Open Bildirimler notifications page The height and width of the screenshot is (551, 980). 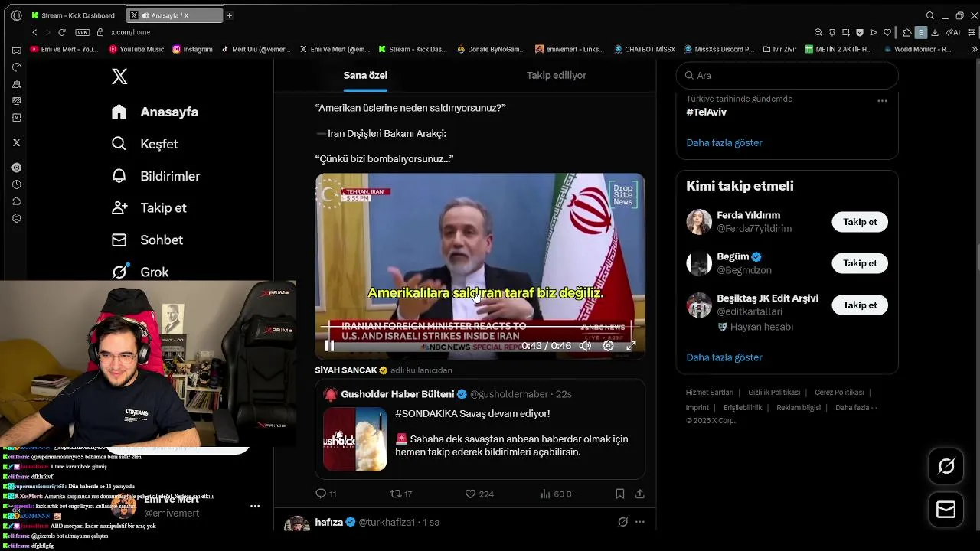pyautogui.click(x=155, y=176)
